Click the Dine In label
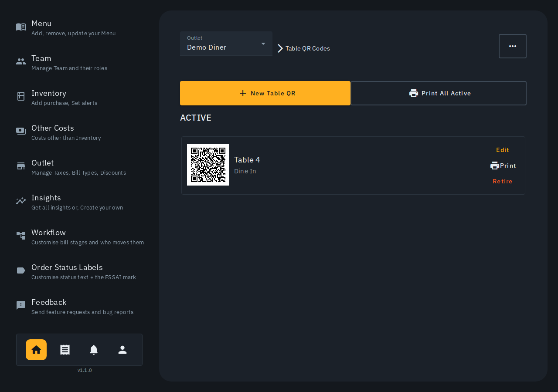558x392 pixels. click(x=245, y=171)
